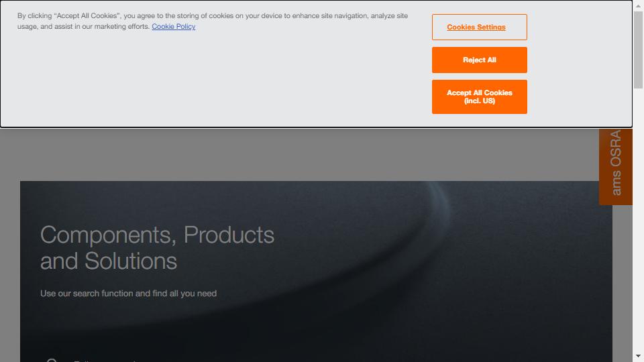Click the vertical scrollbar thumb
This screenshot has width=644, height=362.
[638, 50]
